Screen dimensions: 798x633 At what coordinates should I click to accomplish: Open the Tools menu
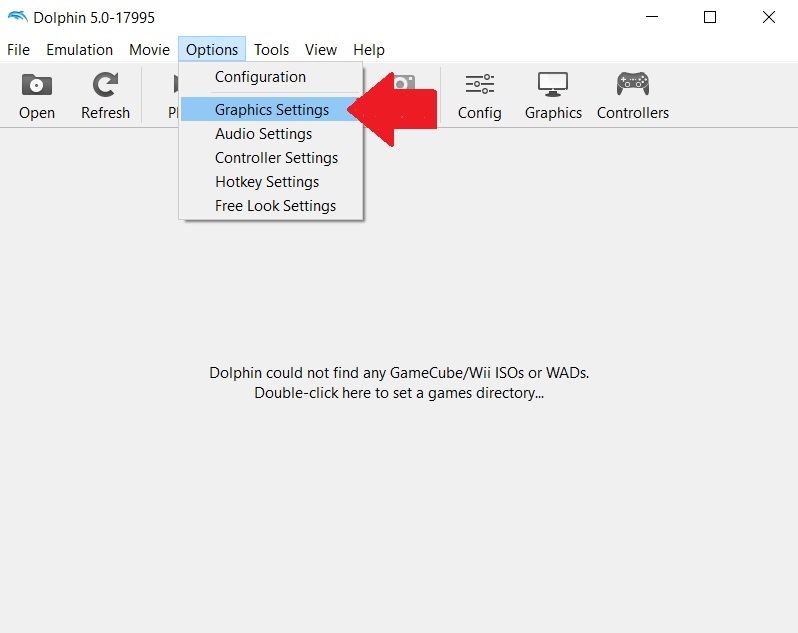(x=271, y=49)
